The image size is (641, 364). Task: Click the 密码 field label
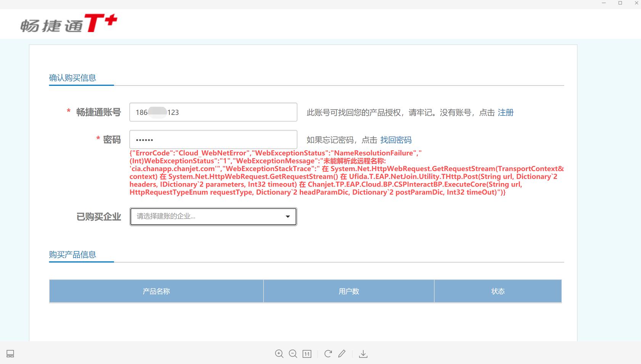112,140
